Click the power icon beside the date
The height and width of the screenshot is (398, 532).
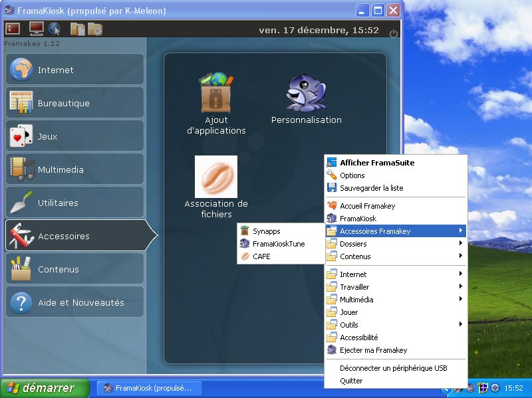click(393, 34)
